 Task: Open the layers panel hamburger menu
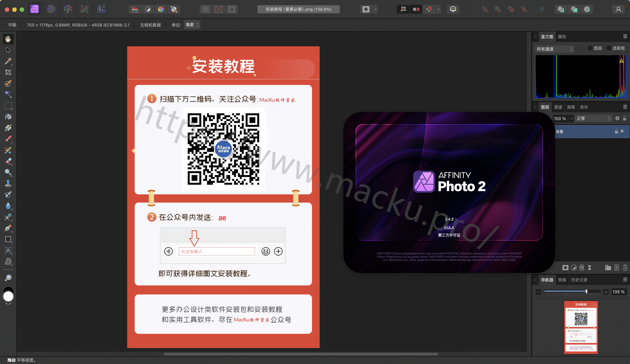(x=625, y=107)
